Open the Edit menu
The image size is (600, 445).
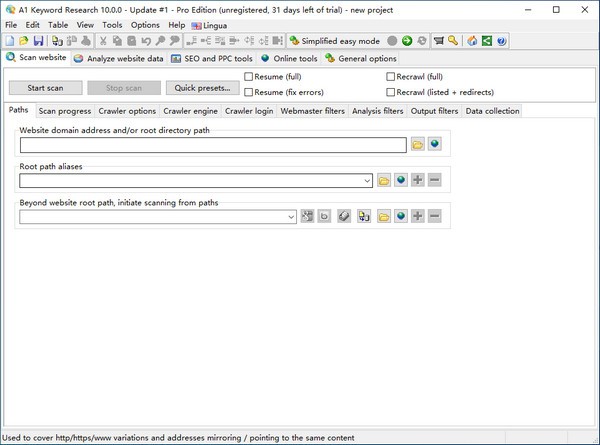pos(33,25)
